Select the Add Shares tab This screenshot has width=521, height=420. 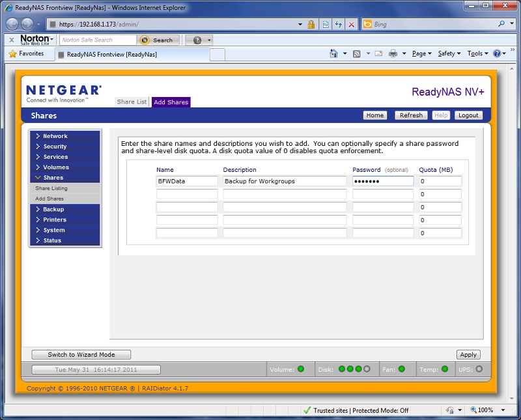[171, 102]
